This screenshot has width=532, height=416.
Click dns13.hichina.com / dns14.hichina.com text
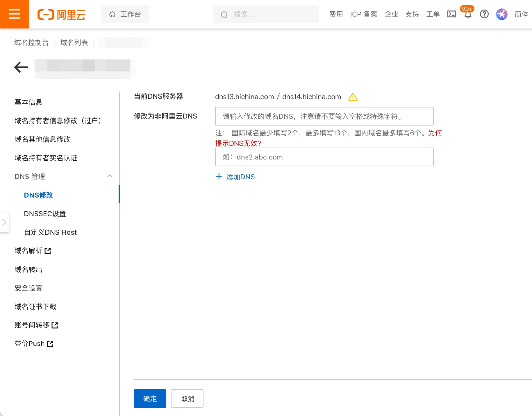[278, 97]
